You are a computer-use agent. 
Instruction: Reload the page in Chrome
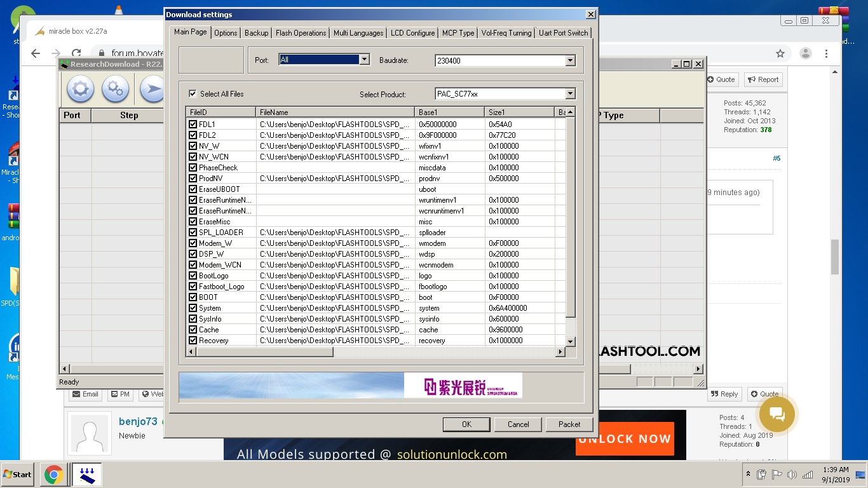click(x=76, y=53)
